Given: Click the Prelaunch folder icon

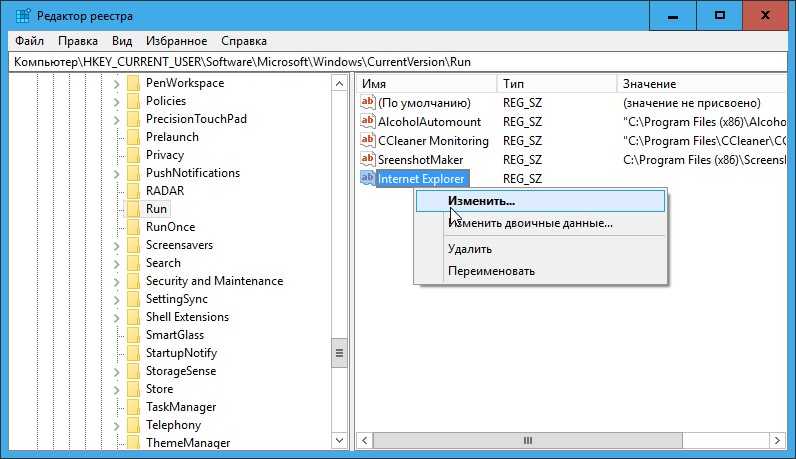Looking at the screenshot, I should (133, 137).
